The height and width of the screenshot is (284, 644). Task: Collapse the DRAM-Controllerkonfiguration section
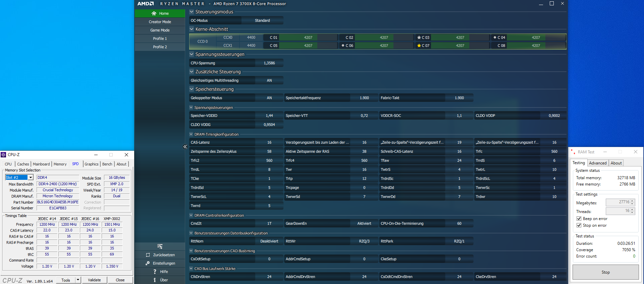[191, 215]
